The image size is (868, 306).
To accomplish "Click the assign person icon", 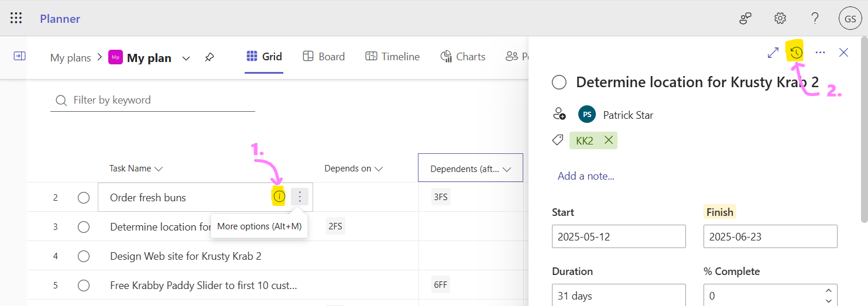I will coord(559,114).
